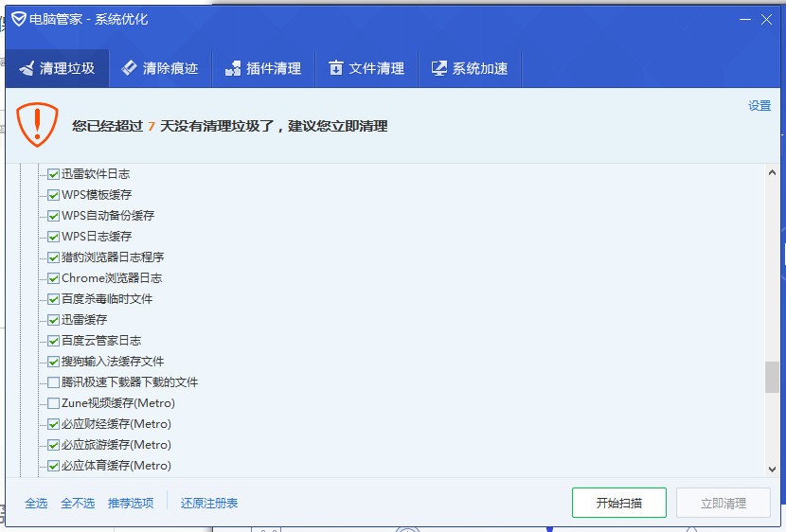The height and width of the screenshot is (532, 786).
Task: Choose 推荐选项 link
Action: (x=131, y=503)
